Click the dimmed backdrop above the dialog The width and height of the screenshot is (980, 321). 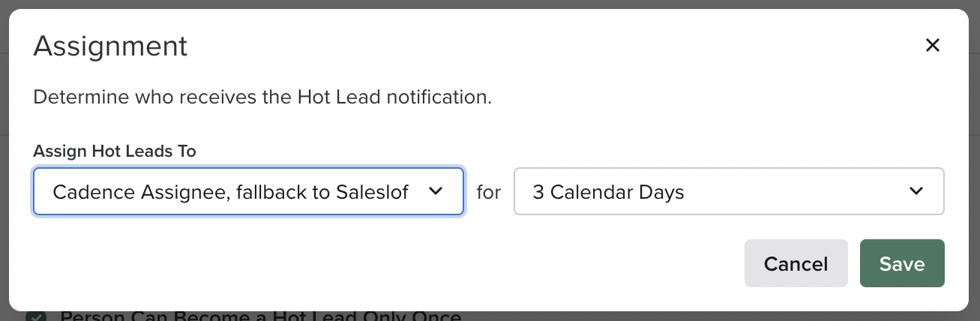pyautogui.click(x=490, y=4)
